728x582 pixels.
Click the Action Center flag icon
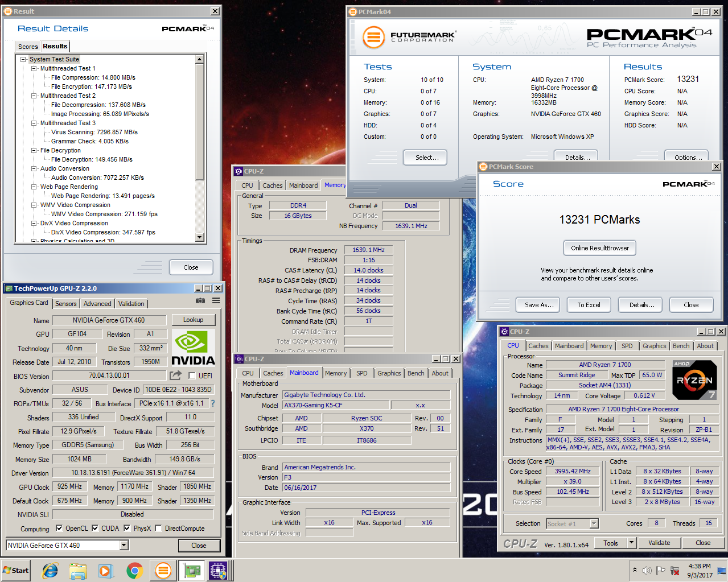point(660,571)
